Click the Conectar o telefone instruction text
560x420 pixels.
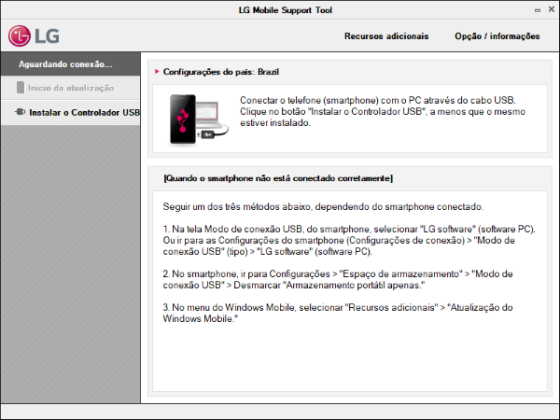coord(382,111)
